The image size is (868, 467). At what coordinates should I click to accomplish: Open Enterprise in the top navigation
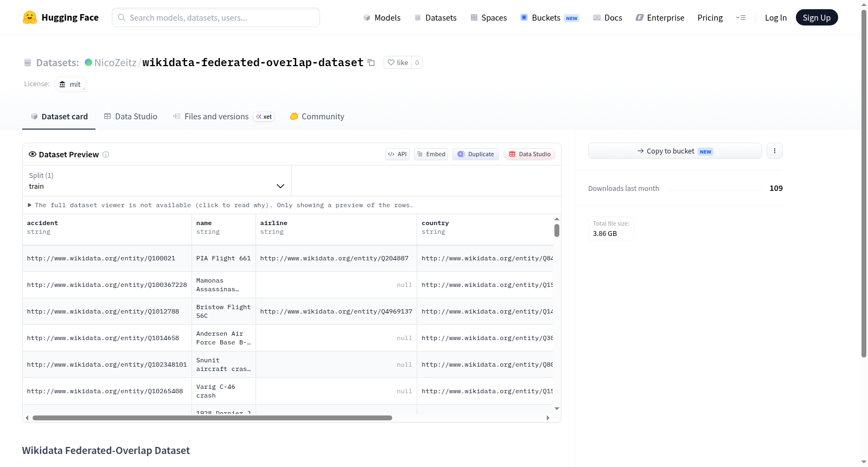(x=660, y=17)
